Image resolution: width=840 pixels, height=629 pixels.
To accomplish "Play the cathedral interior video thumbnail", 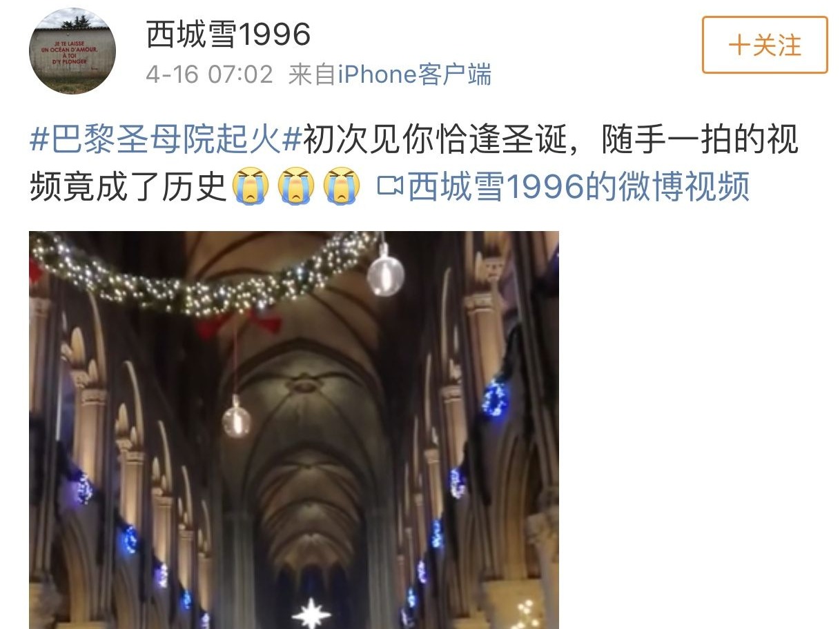I will pos(294,430).
